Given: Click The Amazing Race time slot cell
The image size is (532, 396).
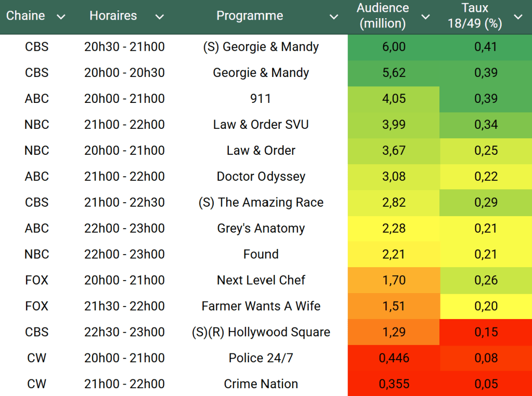Looking at the screenshot, I should 124,203.
